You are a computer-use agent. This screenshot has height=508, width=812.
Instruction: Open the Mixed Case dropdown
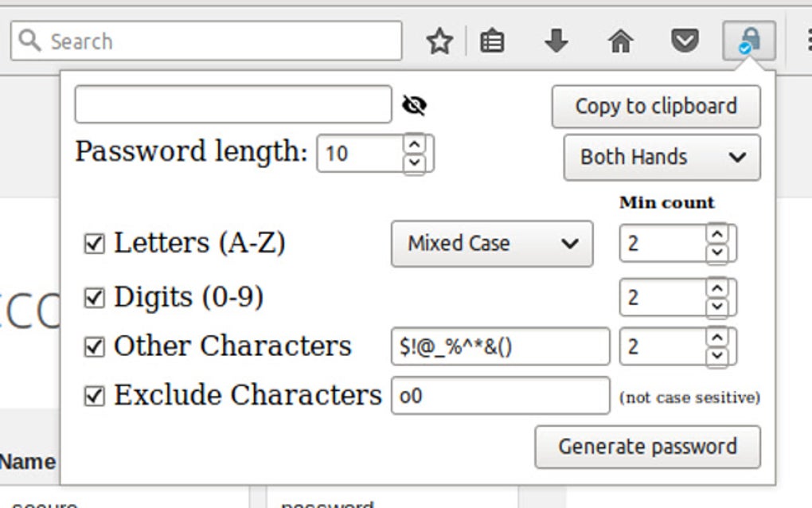[491, 243]
